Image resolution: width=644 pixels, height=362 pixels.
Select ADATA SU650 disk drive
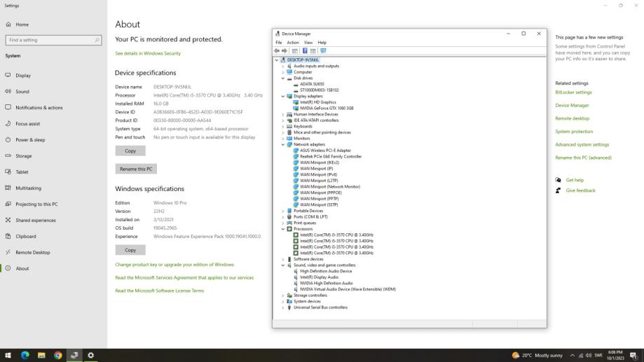point(312,84)
